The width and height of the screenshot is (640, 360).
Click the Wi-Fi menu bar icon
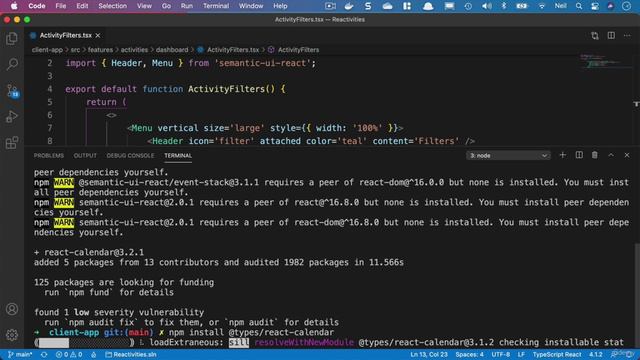(542, 6)
